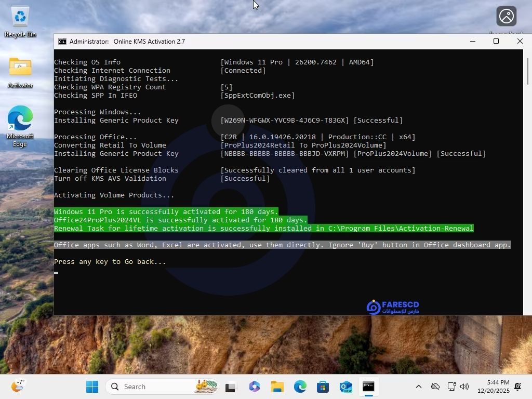Open Microsoft Edge from the taskbar
Image resolution: width=532 pixels, height=399 pixels.
point(300,387)
